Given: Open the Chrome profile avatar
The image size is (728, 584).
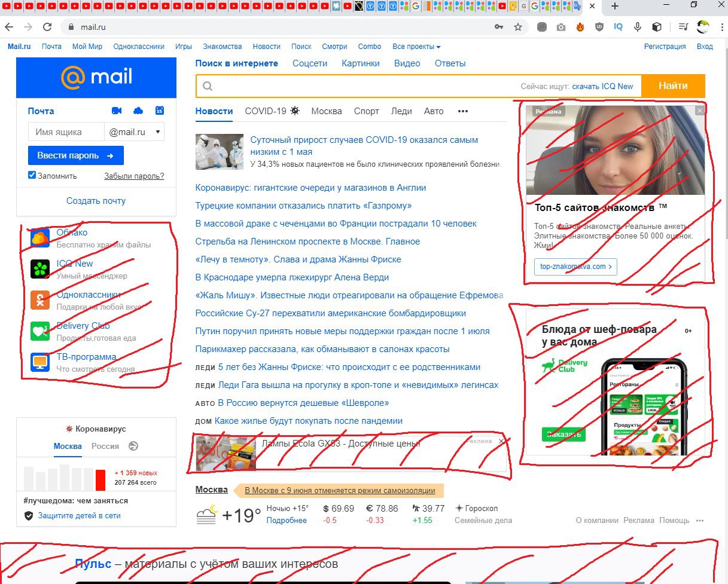Looking at the screenshot, I should click(703, 27).
